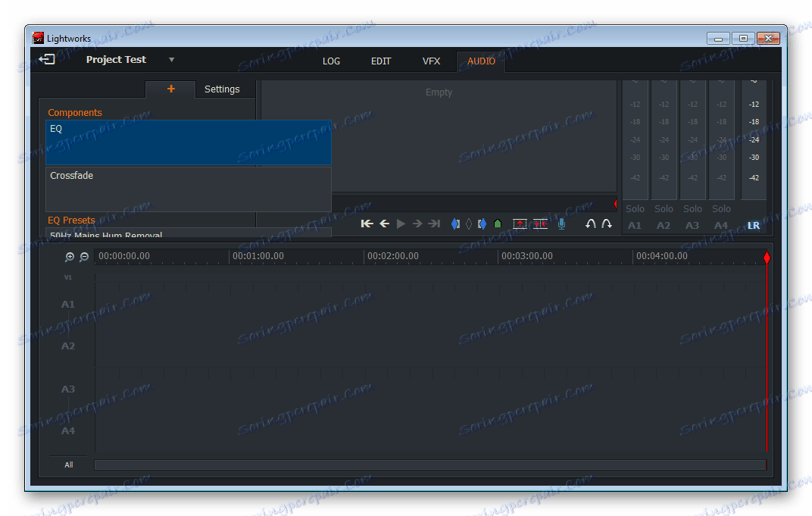Start voice-over with the microphone icon
The image size is (812, 516).
(561, 224)
